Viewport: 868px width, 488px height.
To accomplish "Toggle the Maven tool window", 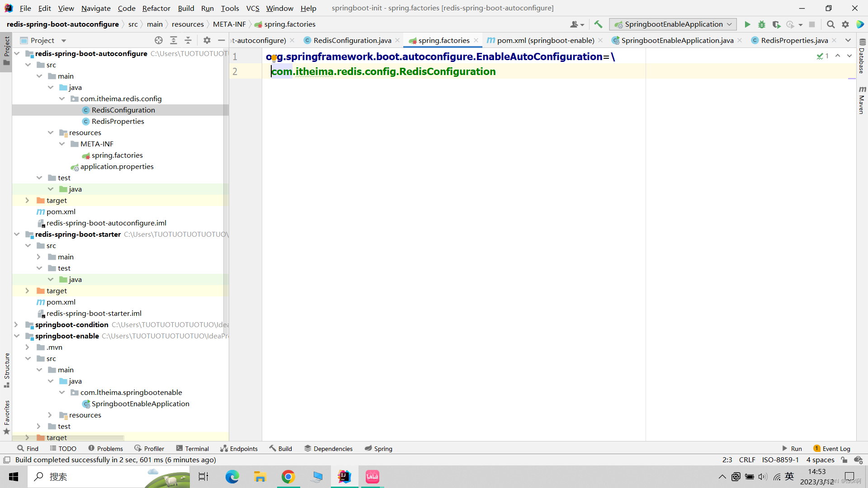I will [862, 100].
